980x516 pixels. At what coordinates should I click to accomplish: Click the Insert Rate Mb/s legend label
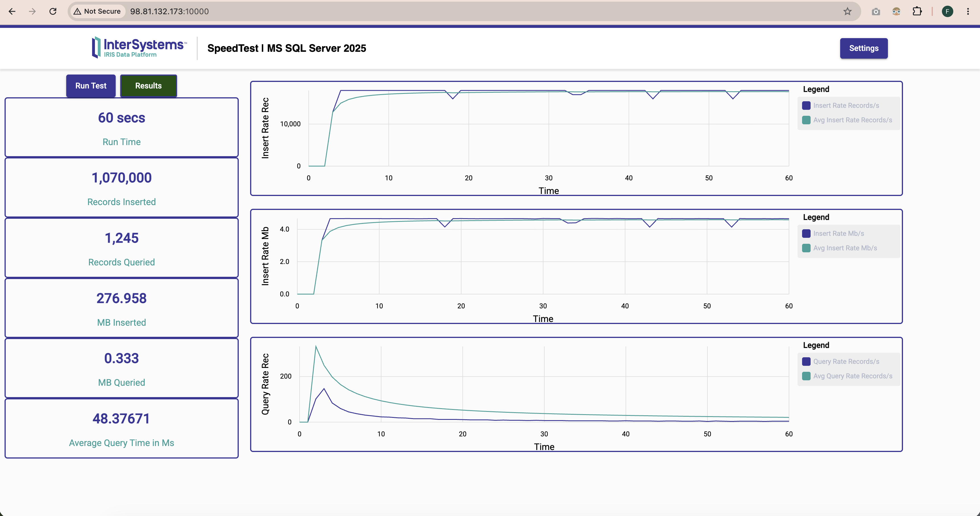pyautogui.click(x=838, y=234)
